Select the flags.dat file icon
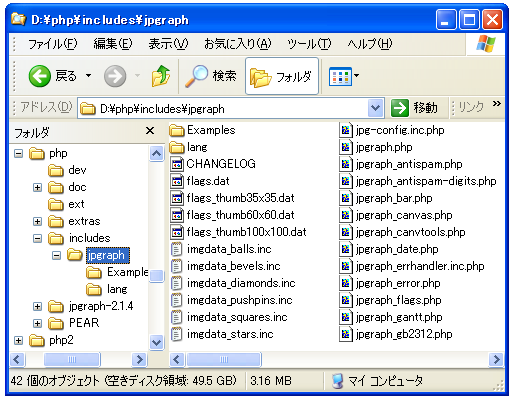The width and height of the screenshot is (510, 398). pos(177,181)
